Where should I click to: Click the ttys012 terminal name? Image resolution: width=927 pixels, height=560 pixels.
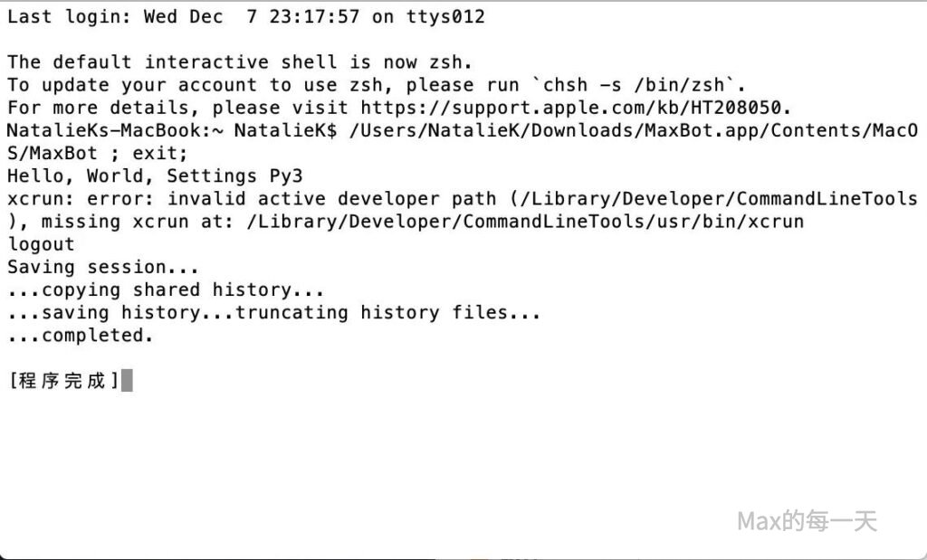tap(444, 16)
